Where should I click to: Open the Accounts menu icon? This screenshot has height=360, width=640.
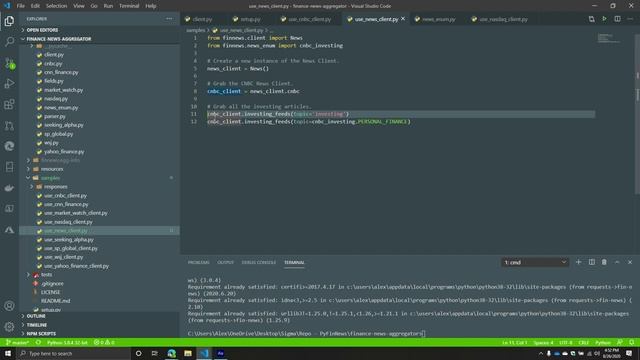(9, 306)
